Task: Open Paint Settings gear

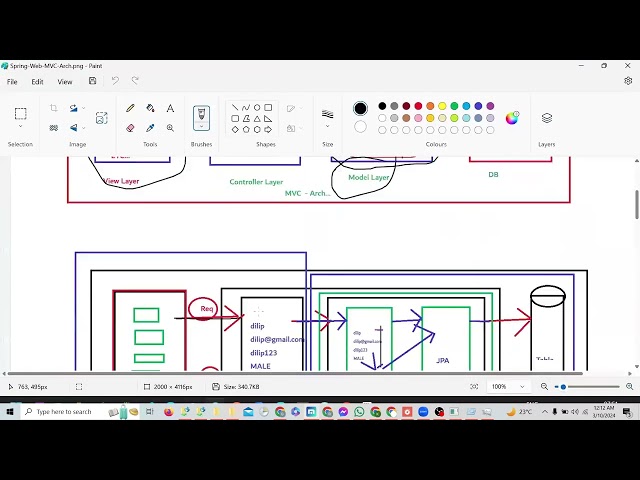Action: pyautogui.click(x=628, y=81)
